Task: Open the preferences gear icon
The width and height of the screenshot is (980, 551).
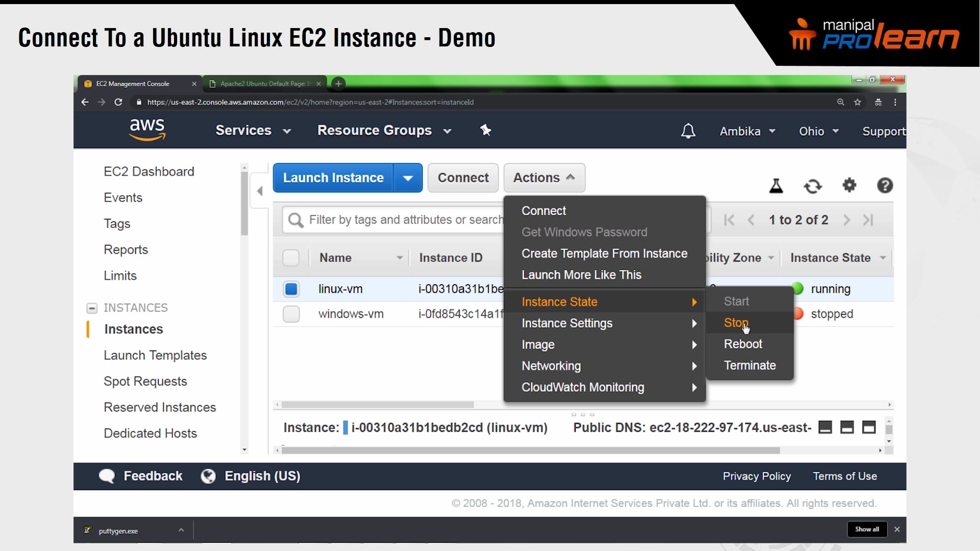Action: 849,185
